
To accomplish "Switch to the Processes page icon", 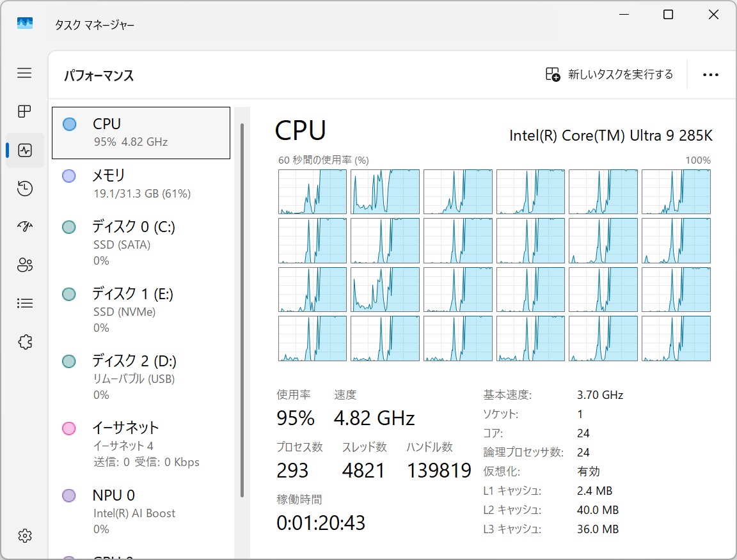I will (x=24, y=111).
